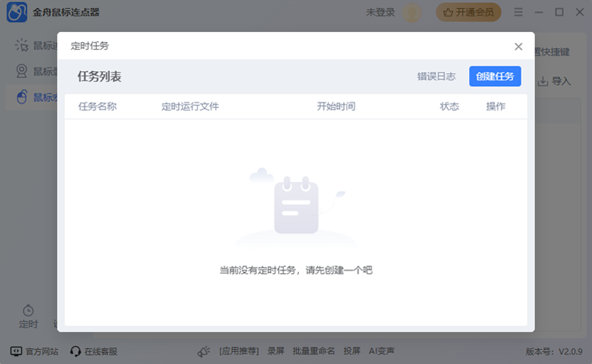Open the hamburger main menu

[518, 12]
